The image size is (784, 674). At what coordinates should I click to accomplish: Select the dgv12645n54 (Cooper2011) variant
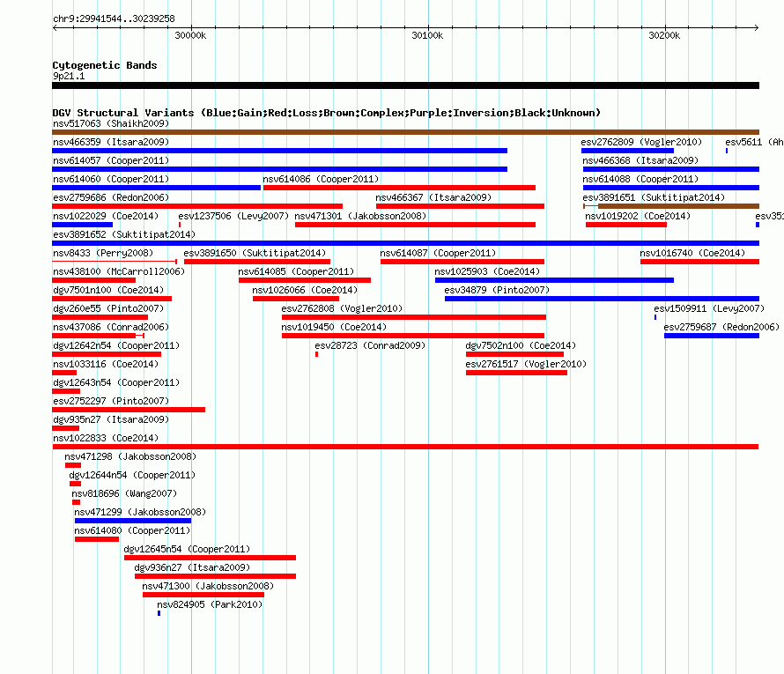coord(210,558)
